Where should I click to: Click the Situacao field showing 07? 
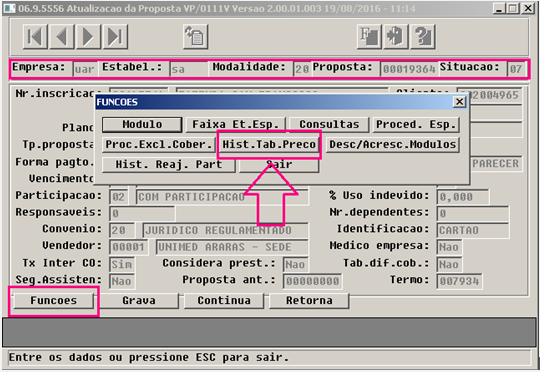tap(516, 69)
